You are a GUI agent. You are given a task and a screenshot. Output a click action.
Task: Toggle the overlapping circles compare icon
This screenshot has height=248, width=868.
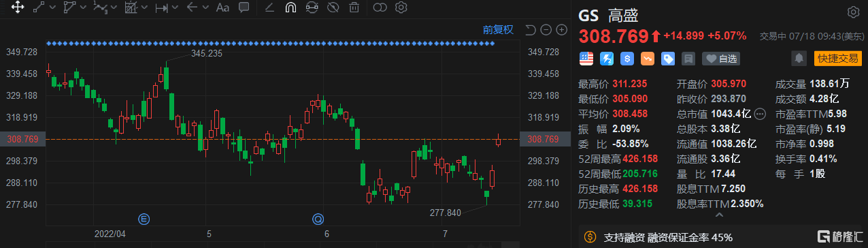click(380, 8)
